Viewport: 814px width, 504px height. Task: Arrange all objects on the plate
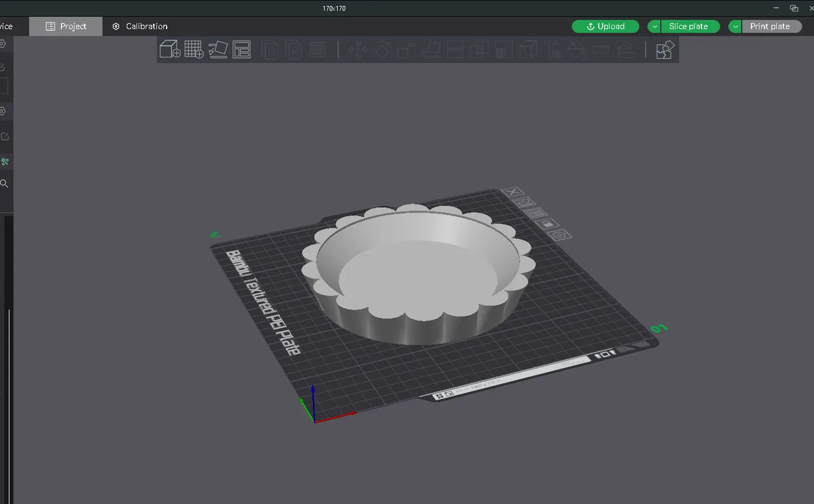pos(242,50)
